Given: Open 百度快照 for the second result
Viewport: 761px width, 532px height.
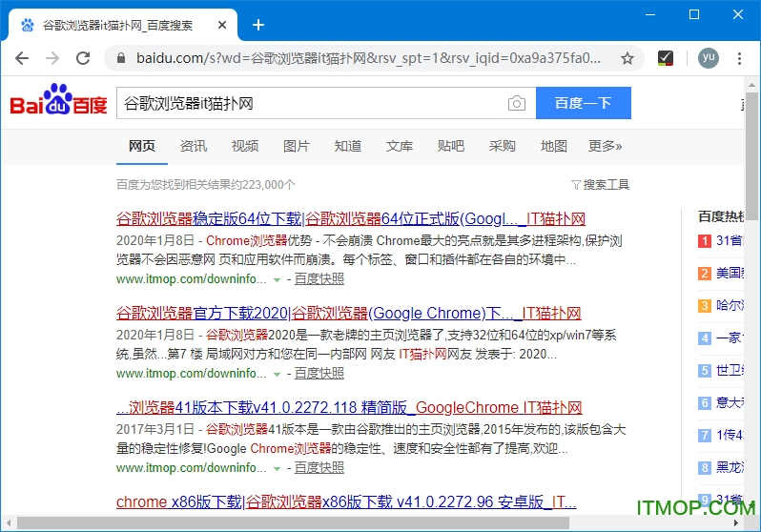Looking at the screenshot, I should coord(319,373).
